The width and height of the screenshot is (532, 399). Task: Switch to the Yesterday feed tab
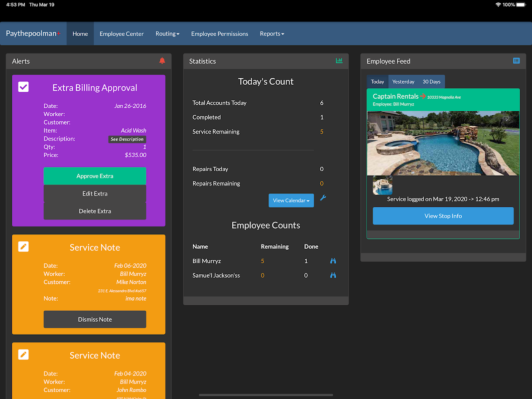point(403,82)
